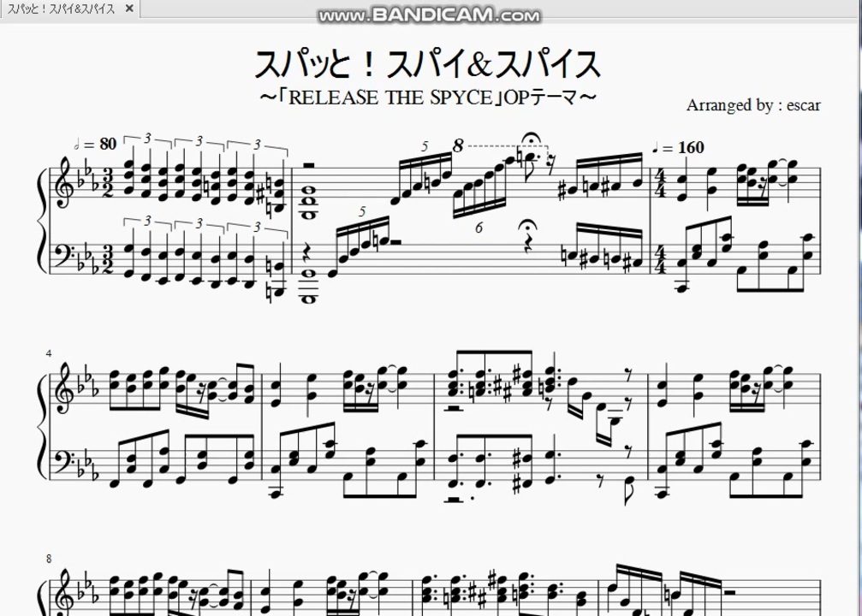Select the 'Arranged by : escar' credit
Viewport: 862px width, 616px height.
tap(753, 104)
